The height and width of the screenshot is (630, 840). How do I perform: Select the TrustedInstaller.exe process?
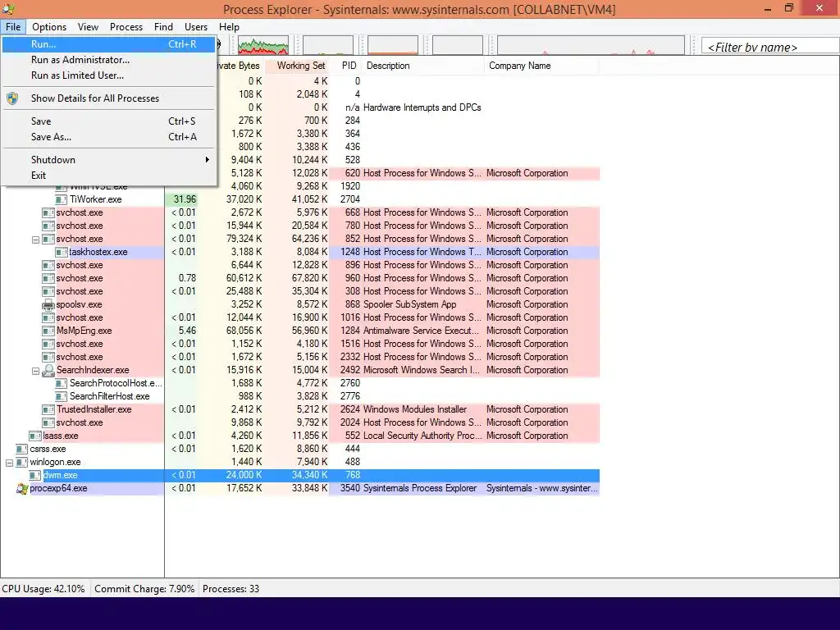click(x=94, y=409)
